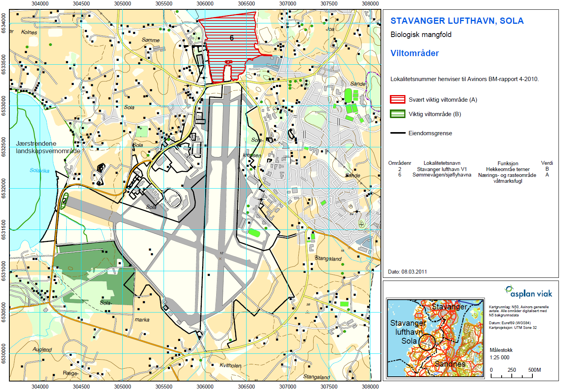Click the blue 'Solavika' water label

40,171
